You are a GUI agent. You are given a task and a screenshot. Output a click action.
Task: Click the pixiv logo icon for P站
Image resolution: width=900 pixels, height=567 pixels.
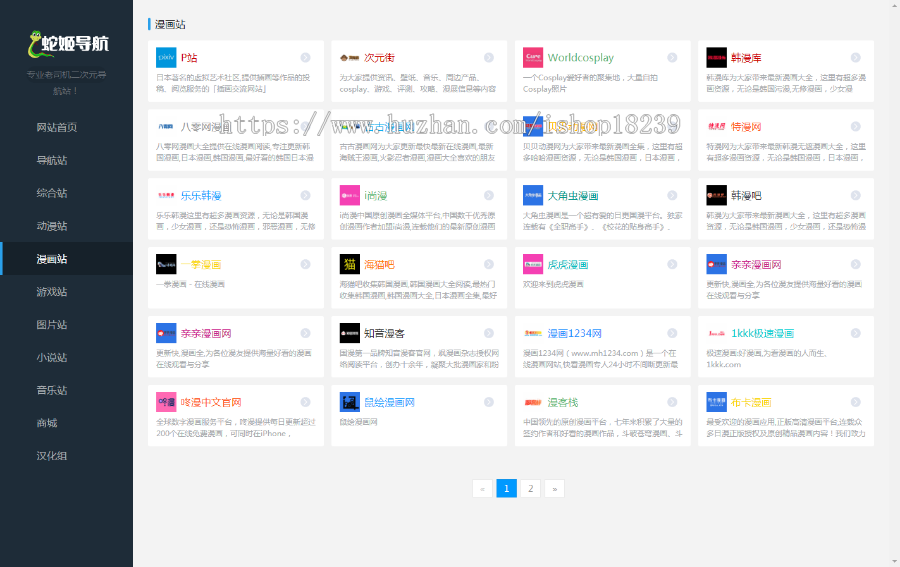point(166,58)
